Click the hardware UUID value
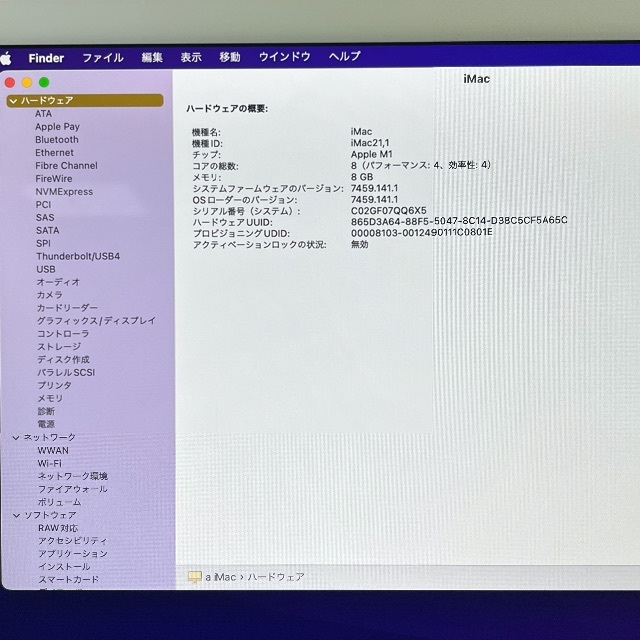 (x=459, y=221)
